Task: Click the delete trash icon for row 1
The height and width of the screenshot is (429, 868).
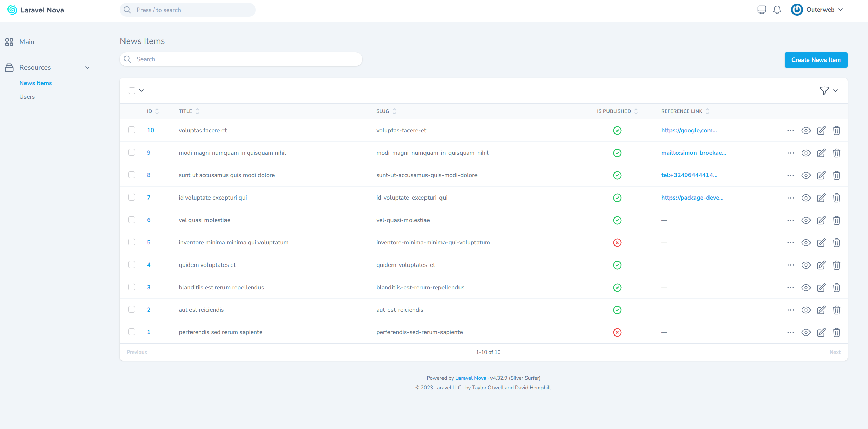Action: coord(836,332)
